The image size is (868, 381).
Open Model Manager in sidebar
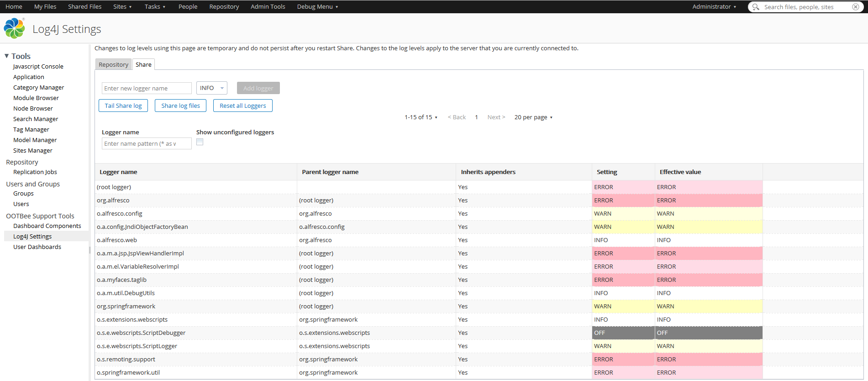(x=35, y=140)
